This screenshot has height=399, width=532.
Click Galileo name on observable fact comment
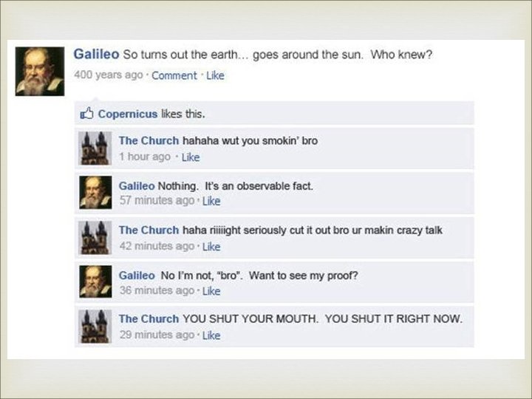(137, 186)
